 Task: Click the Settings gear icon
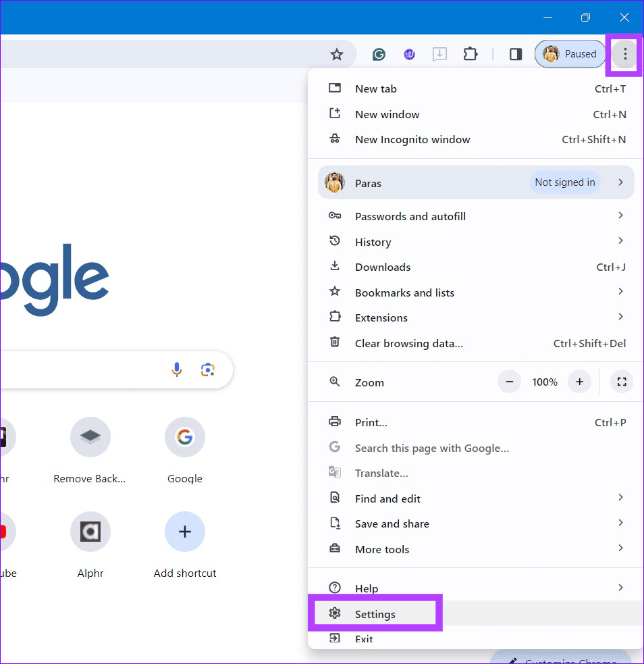[335, 613]
